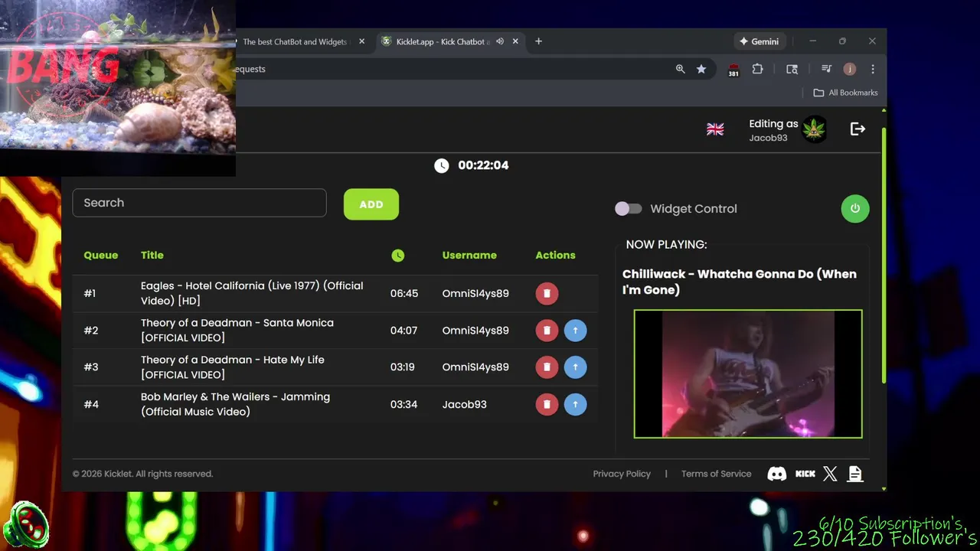
Task: Open the extension with 381 badge
Action: tap(733, 70)
